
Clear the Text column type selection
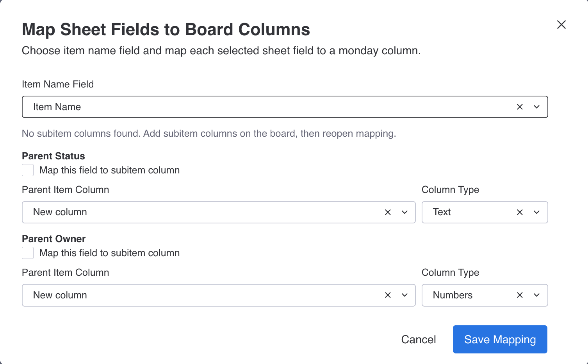pos(520,212)
